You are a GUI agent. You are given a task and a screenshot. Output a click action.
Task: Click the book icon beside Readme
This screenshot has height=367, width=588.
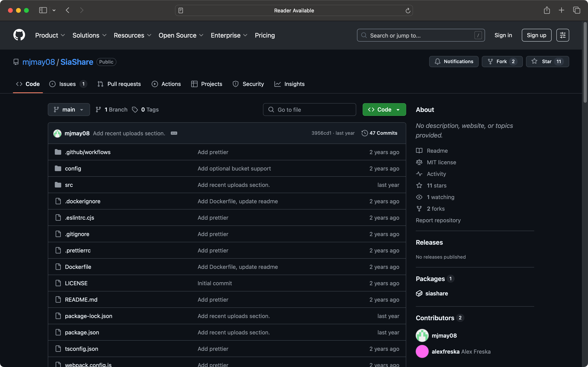tap(419, 151)
